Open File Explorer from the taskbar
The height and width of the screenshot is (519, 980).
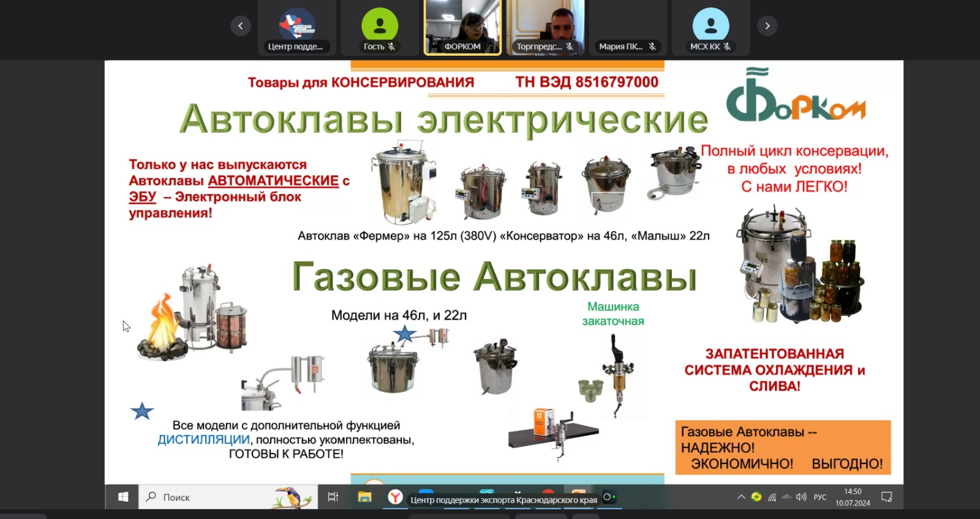coord(365,497)
